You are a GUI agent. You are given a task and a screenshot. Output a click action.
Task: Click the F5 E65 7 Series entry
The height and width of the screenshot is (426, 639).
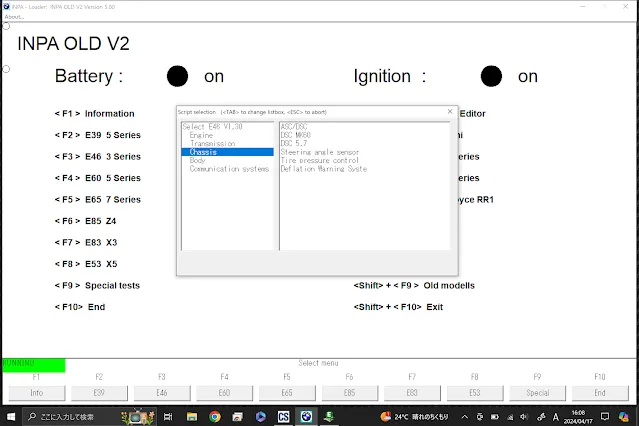98,199
